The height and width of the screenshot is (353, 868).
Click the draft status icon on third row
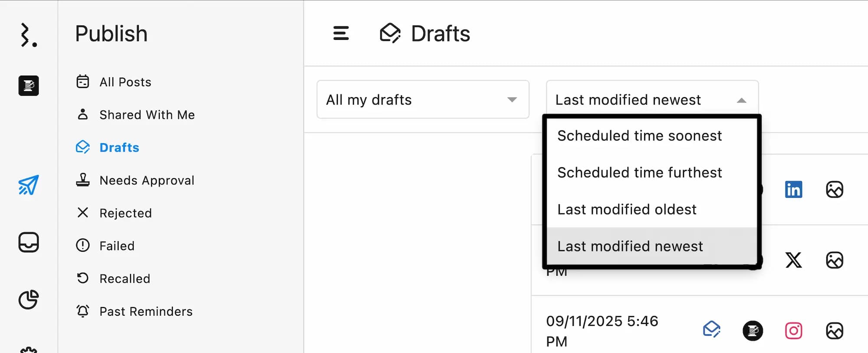point(711,330)
